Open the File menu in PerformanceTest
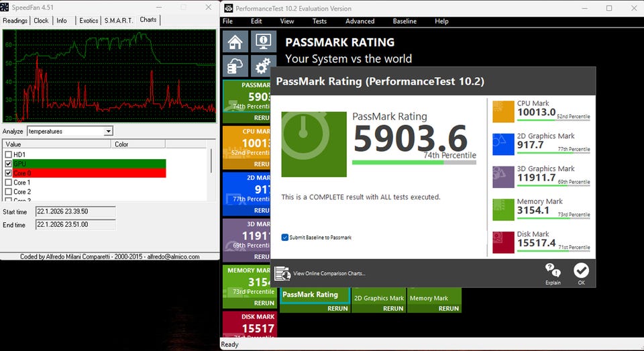 tap(227, 21)
